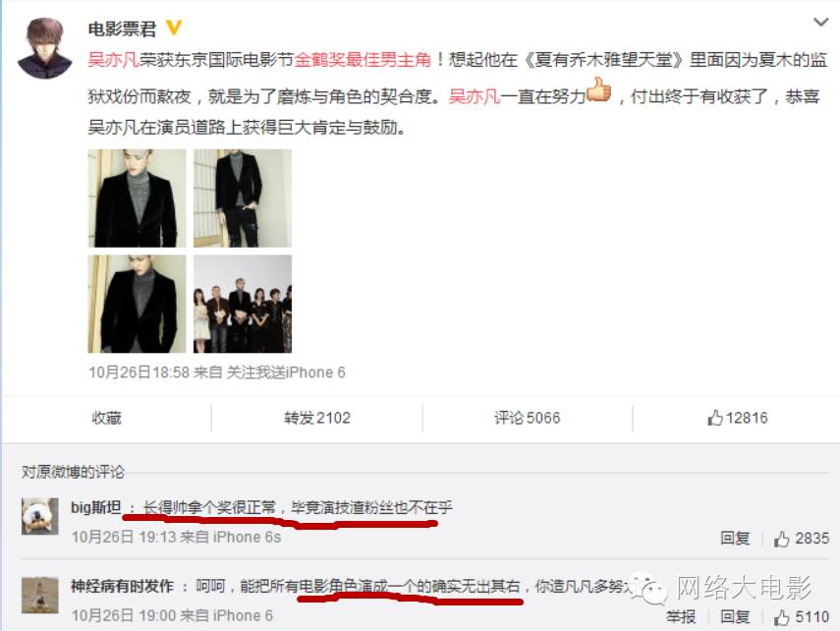Click the 电影票君 profile avatar
The width and height of the screenshot is (840, 631).
coord(45,48)
